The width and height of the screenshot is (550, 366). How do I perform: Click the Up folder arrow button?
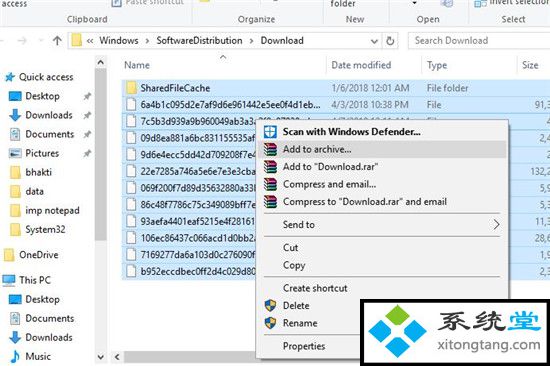click(x=57, y=41)
